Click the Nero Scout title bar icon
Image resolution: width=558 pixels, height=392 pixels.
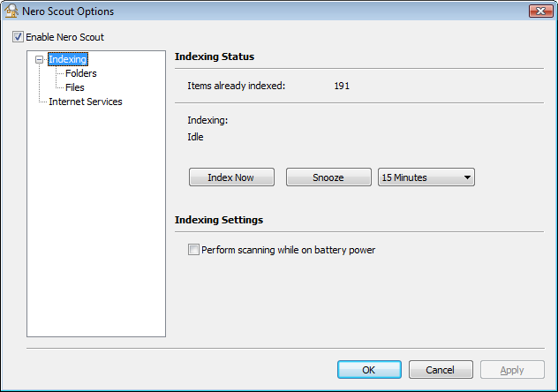point(12,11)
